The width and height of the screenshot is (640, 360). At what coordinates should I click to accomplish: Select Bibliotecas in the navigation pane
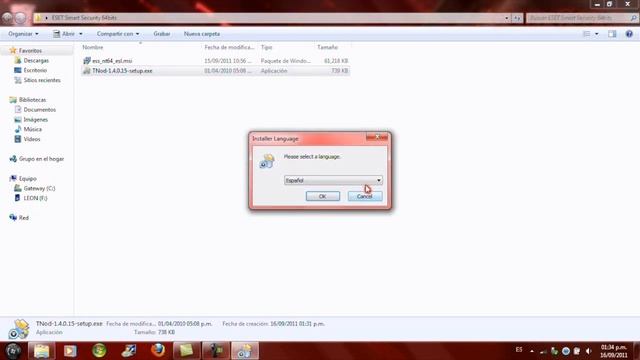(x=32, y=100)
